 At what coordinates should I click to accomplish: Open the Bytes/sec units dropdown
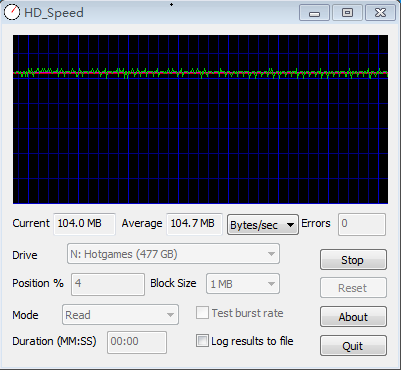263,225
